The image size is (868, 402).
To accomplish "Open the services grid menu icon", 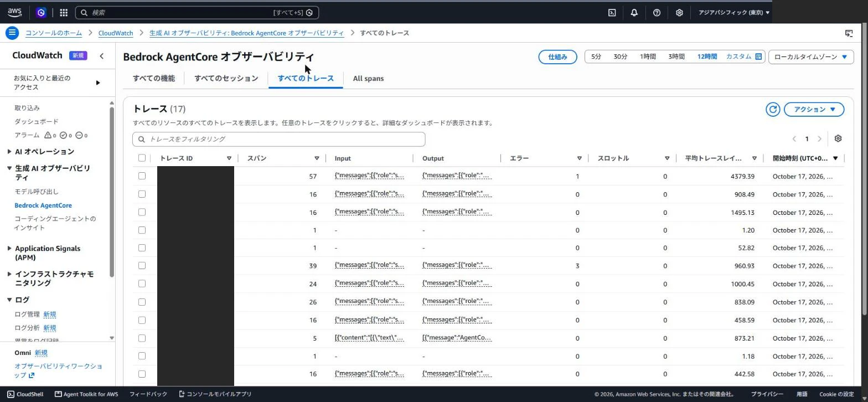I will click(x=64, y=12).
